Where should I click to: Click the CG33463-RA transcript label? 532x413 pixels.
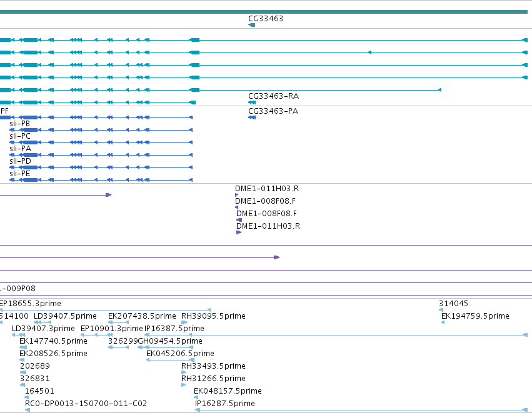[x=273, y=96]
